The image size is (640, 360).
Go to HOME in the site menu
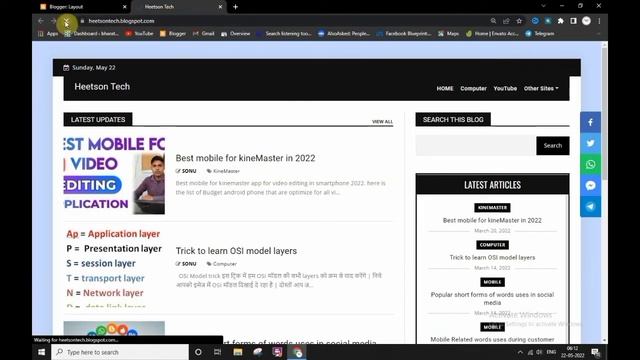click(445, 89)
